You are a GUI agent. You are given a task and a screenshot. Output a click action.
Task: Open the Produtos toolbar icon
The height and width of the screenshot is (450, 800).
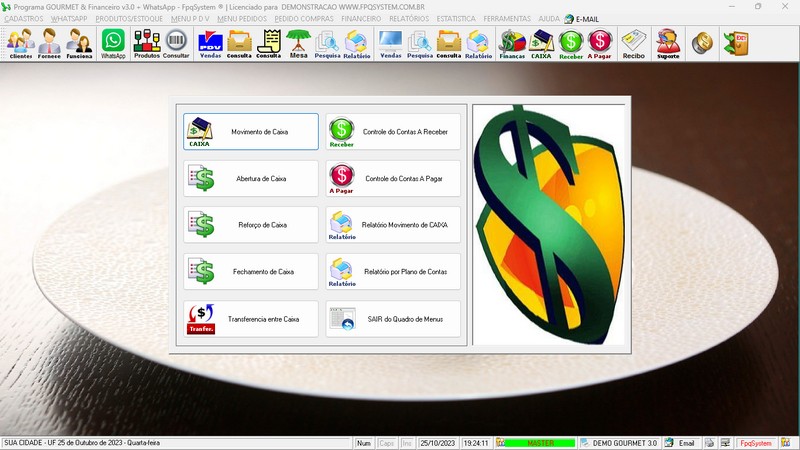pos(147,44)
